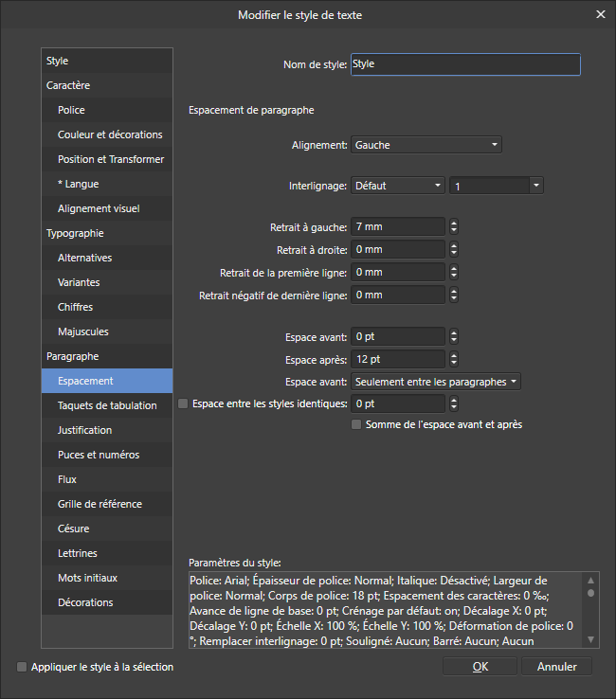Click Retrait de la première ligne field
This screenshot has width=616, height=699.
[398, 272]
